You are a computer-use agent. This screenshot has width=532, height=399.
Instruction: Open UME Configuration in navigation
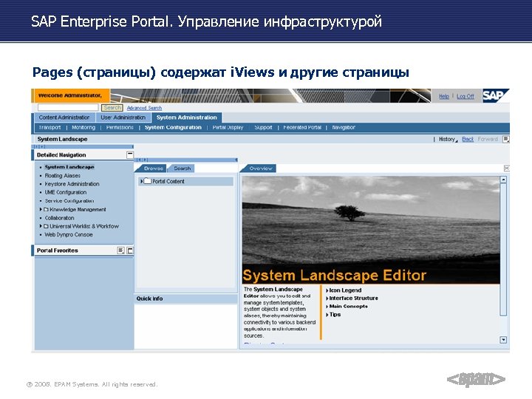pyautogui.click(x=66, y=192)
